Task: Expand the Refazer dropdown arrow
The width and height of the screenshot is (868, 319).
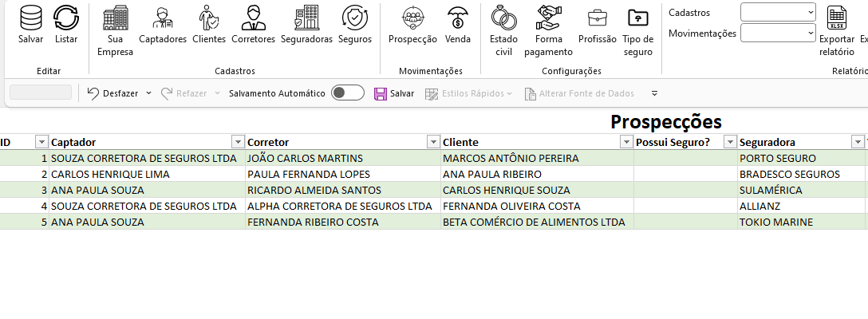Action: pyautogui.click(x=217, y=93)
